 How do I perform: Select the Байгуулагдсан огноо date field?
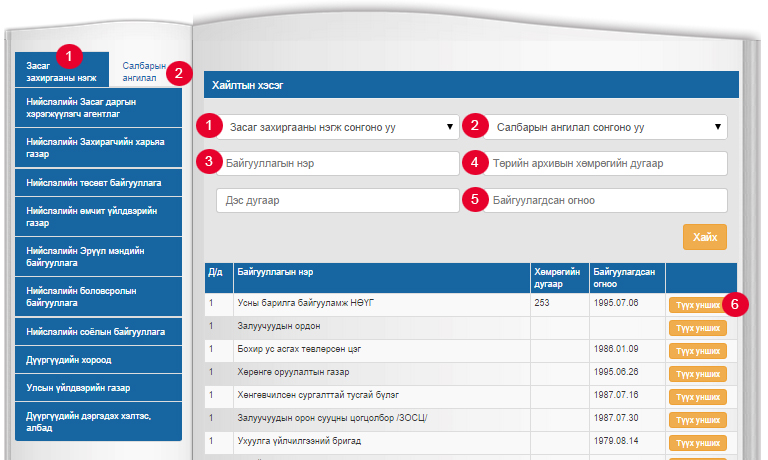tap(596, 200)
